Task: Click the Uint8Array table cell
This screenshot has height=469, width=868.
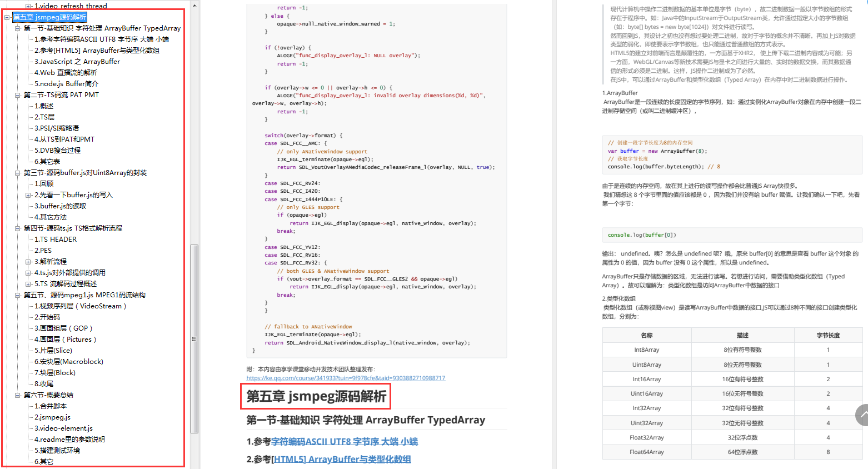Action: pos(647,365)
